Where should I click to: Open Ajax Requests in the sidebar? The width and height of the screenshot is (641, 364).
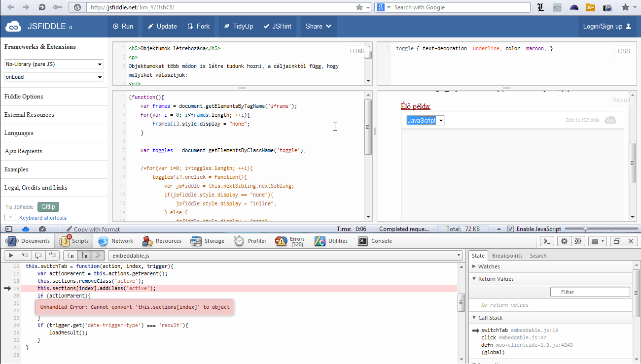click(x=54, y=151)
